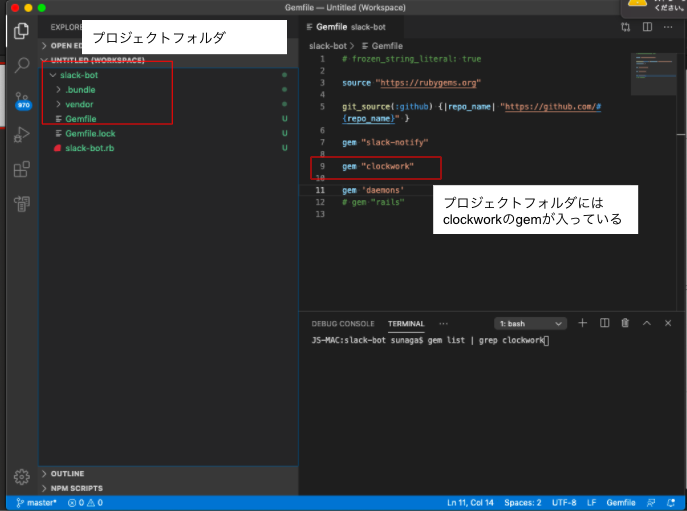This screenshot has height=511, width=687.
Task: Open Gemfile.lock in the explorer
Action: 90,133
